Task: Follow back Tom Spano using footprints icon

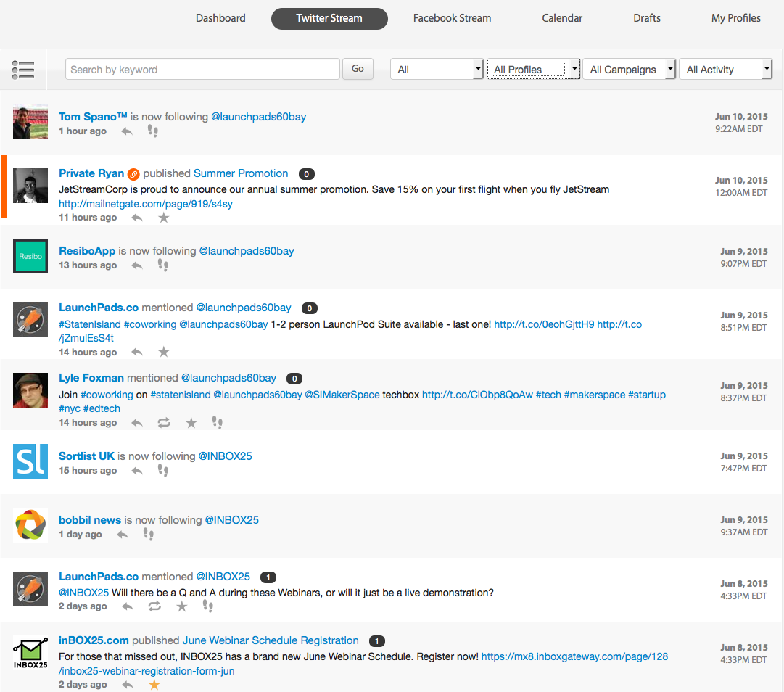Action: [x=152, y=131]
